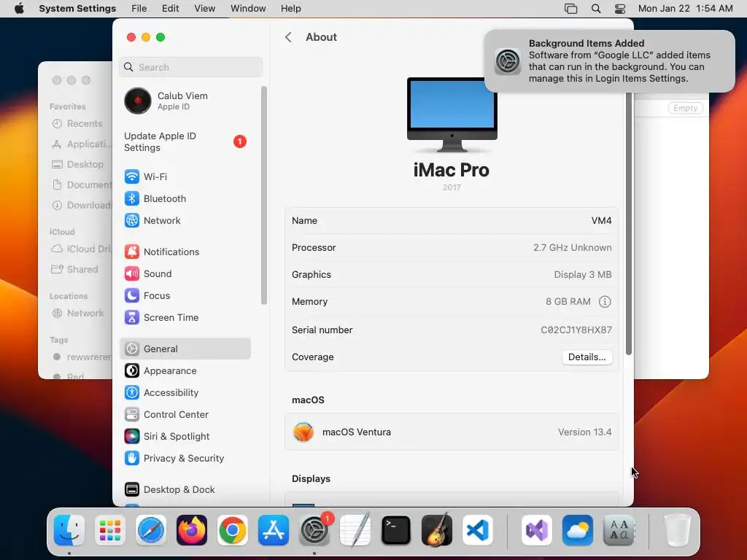Click Stage Manager icon in the menu bar
Viewport: 747px width, 560px height.
570,9
